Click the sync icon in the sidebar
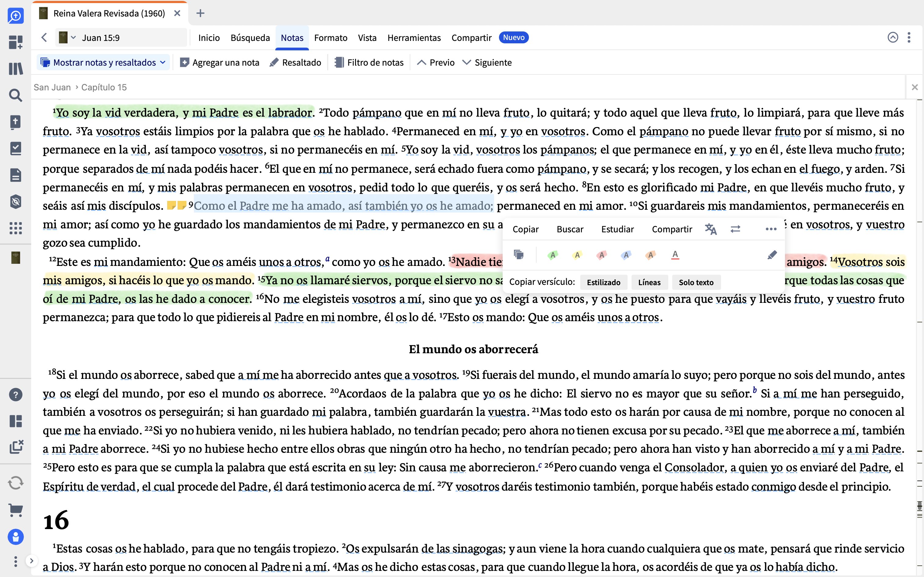Image resolution: width=924 pixels, height=577 pixels. [16, 483]
